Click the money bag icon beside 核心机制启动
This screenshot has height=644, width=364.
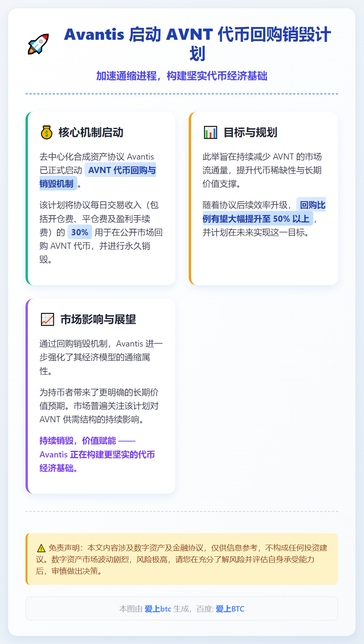coord(46,133)
